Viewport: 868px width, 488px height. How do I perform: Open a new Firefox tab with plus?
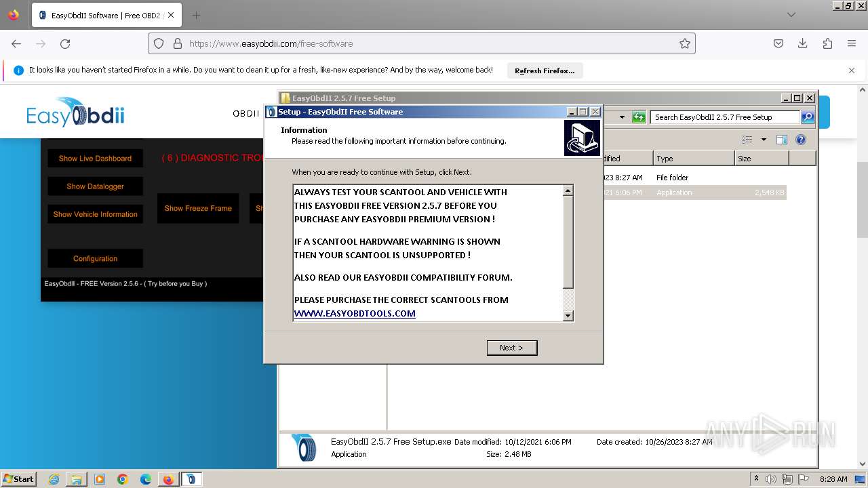point(196,15)
